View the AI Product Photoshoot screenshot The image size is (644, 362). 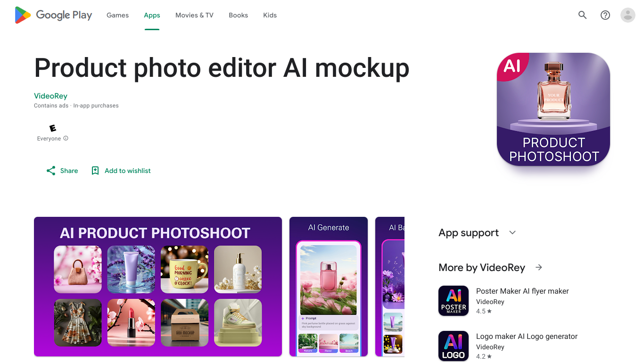pyautogui.click(x=158, y=287)
